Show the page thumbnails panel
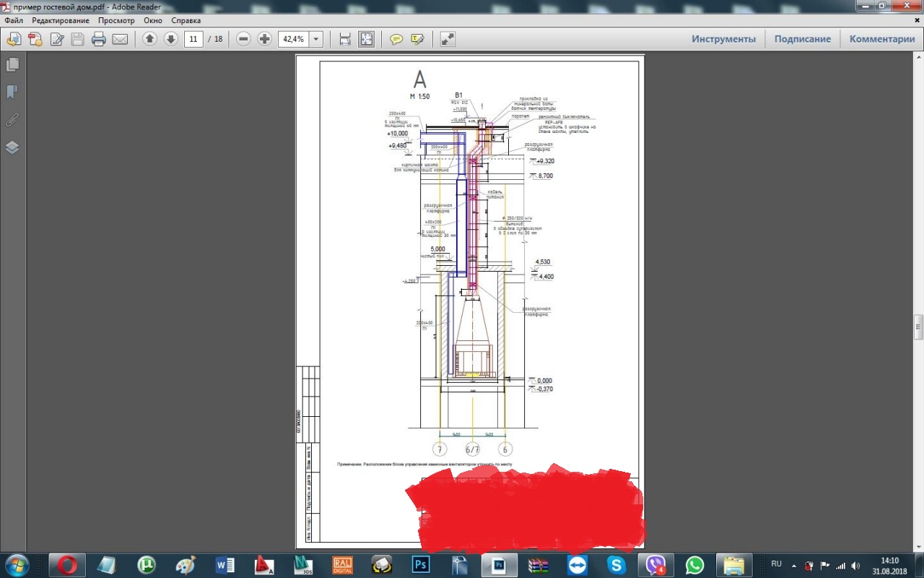The width and height of the screenshot is (924, 578). 12,65
